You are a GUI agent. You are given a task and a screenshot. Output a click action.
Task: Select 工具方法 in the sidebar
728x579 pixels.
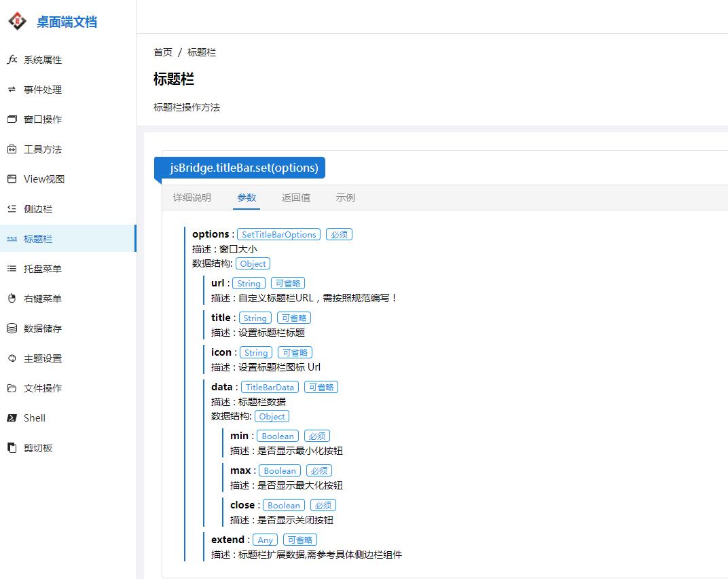68,149
